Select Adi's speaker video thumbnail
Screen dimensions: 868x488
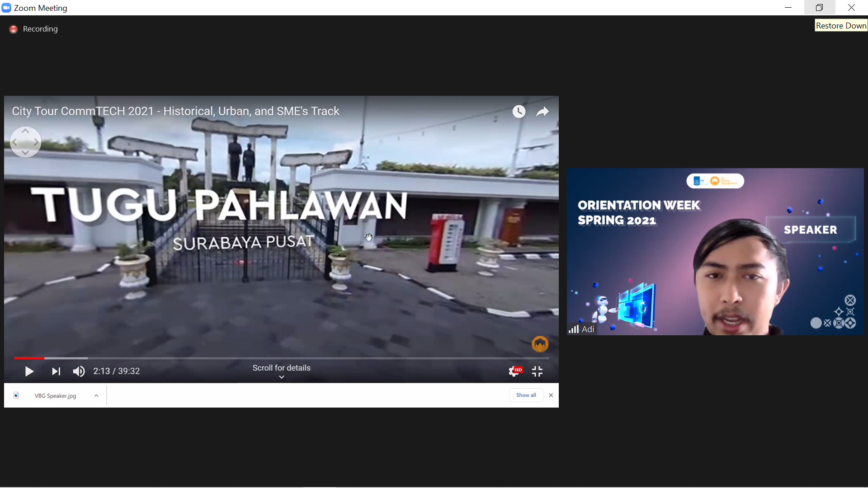(x=715, y=252)
